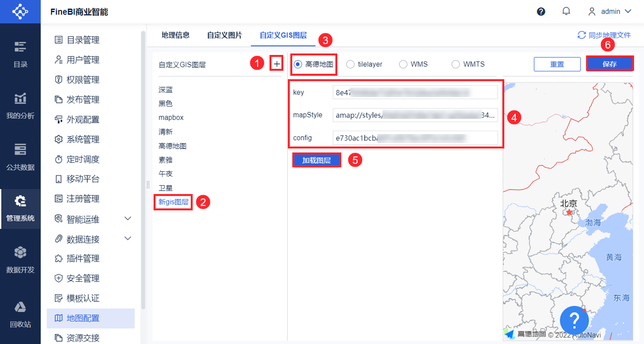Viewport: 644px width, 344px height.
Task: Expand the 智能运维 submenu chevron
Action: tap(128, 218)
